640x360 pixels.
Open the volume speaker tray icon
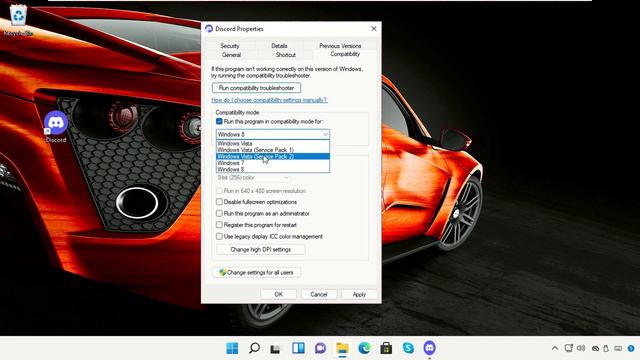click(581, 348)
